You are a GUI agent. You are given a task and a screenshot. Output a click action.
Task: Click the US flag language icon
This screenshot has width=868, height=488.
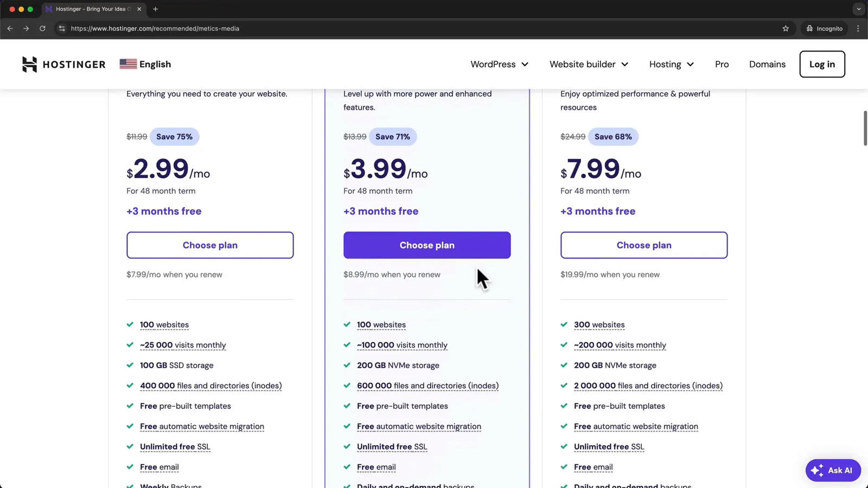pyautogui.click(x=128, y=64)
